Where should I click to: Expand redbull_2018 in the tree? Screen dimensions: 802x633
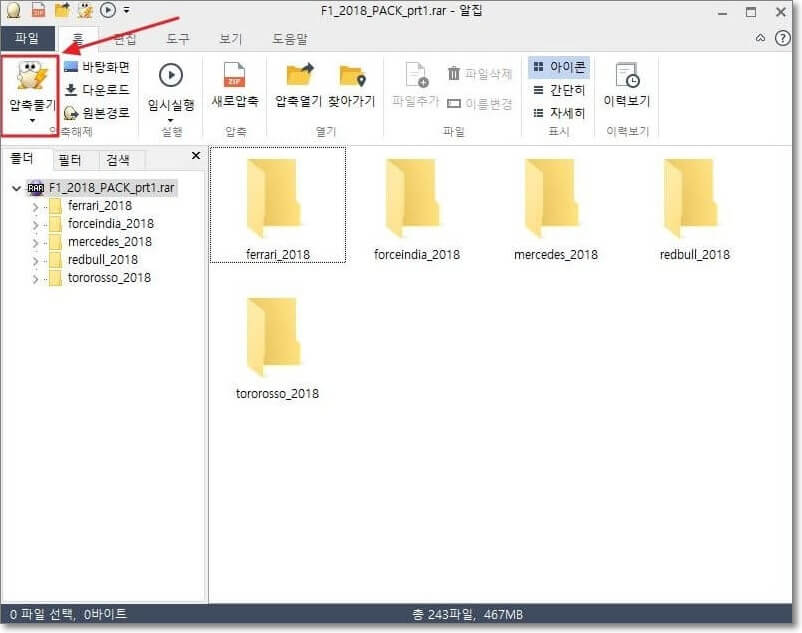35,261
